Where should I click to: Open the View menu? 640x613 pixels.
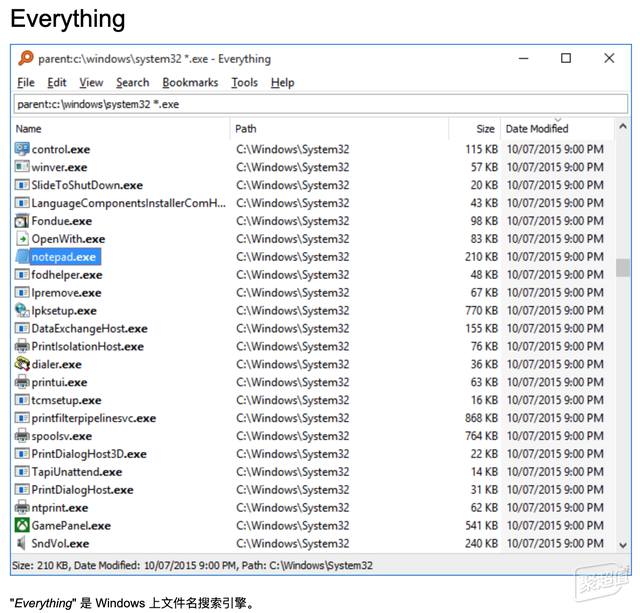coord(91,82)
